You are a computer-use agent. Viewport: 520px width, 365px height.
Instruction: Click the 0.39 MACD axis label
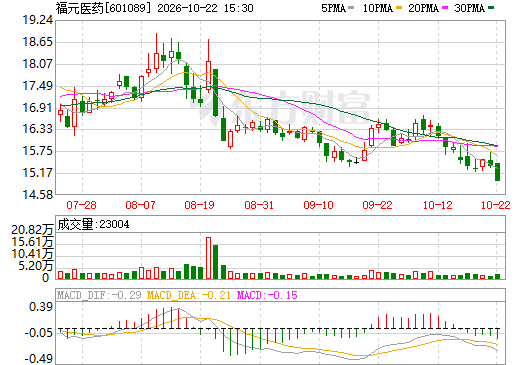click(41, 307)
